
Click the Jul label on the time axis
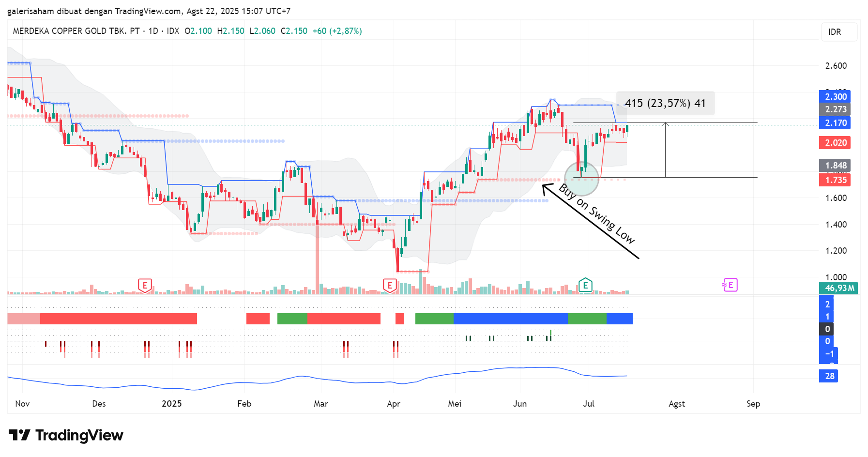[x=589, y=404]
